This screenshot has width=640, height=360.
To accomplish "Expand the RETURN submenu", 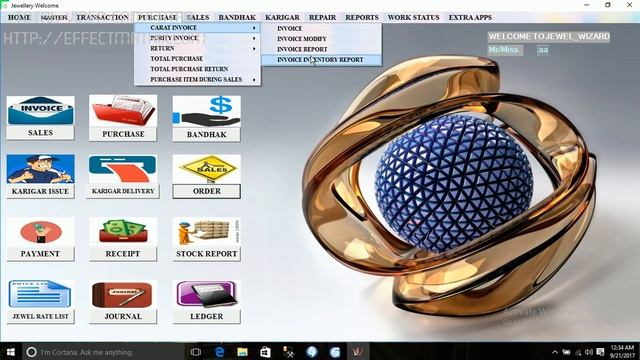I will 198,48.
